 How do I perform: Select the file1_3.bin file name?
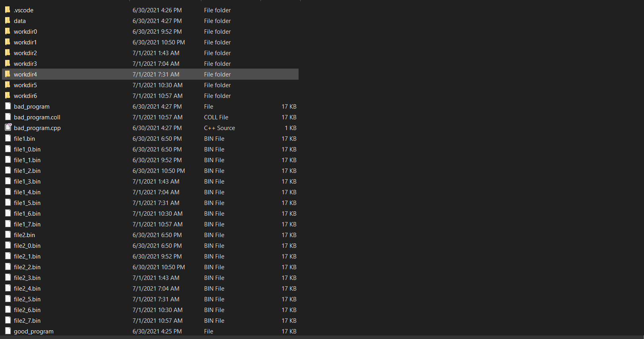[x=27, y=182]
